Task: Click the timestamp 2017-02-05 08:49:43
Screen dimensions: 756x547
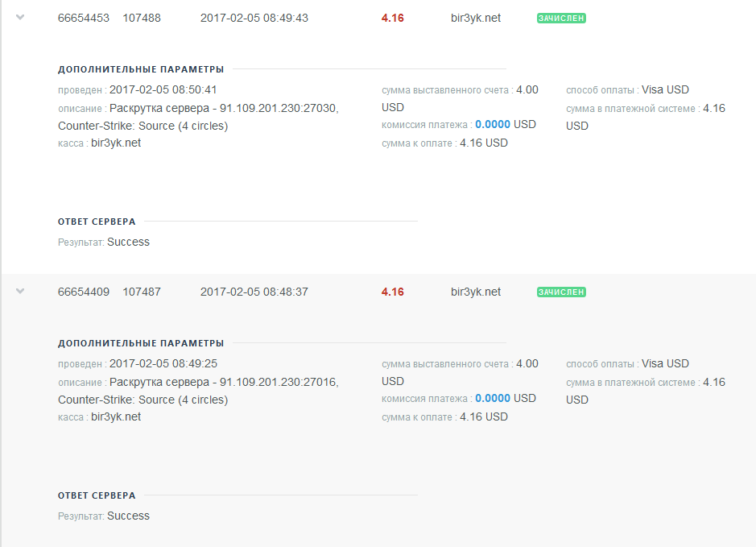Action: click(254, 18)
